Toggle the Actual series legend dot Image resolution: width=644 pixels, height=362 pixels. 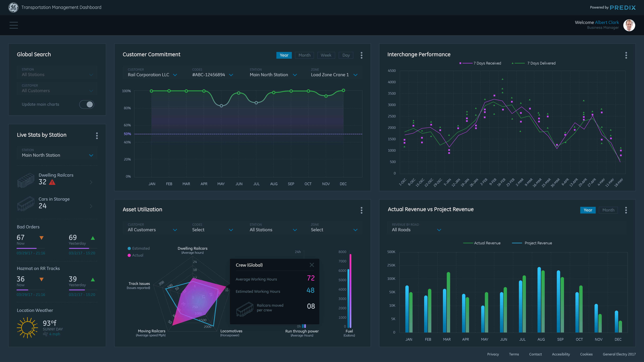[129, 255]
